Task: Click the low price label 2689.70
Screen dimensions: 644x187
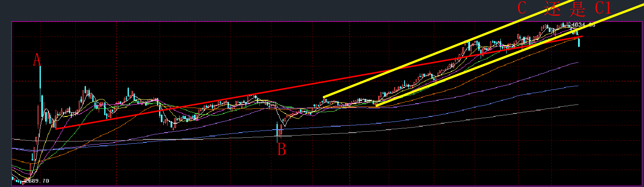Action: (37, 181)
